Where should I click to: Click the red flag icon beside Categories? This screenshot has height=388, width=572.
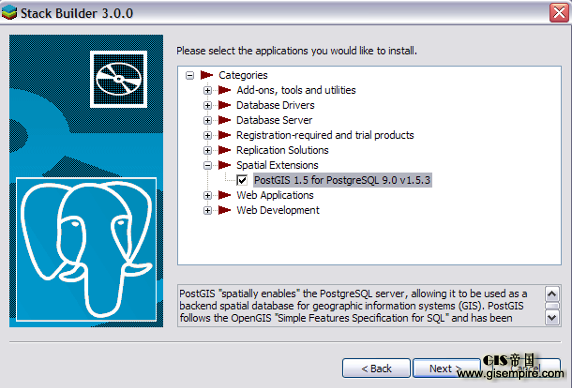coord(206,75)
